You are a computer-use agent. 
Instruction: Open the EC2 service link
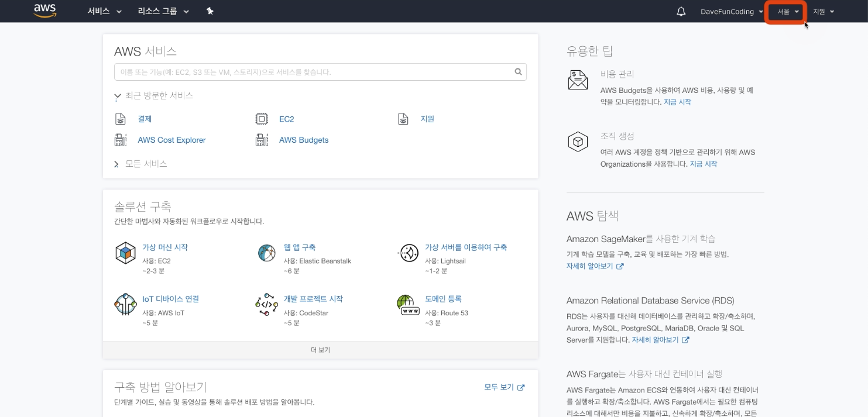click(x=286, y=119)
